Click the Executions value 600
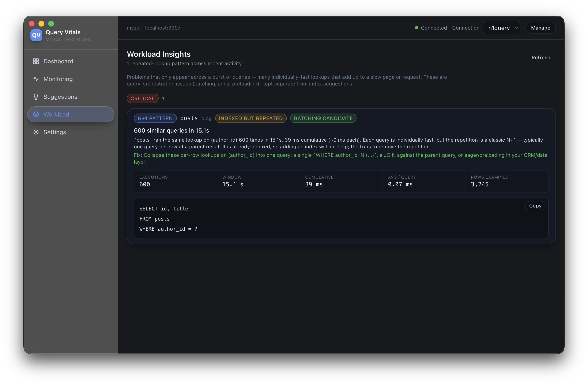Screen dimensions: 588x385 coord(144,184)
